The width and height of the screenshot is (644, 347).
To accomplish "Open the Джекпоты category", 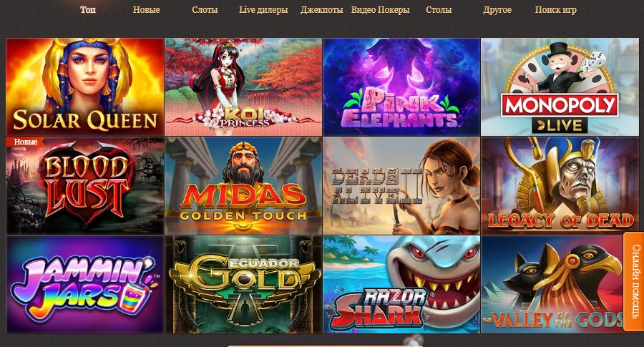I will click(x=321, y=10).
